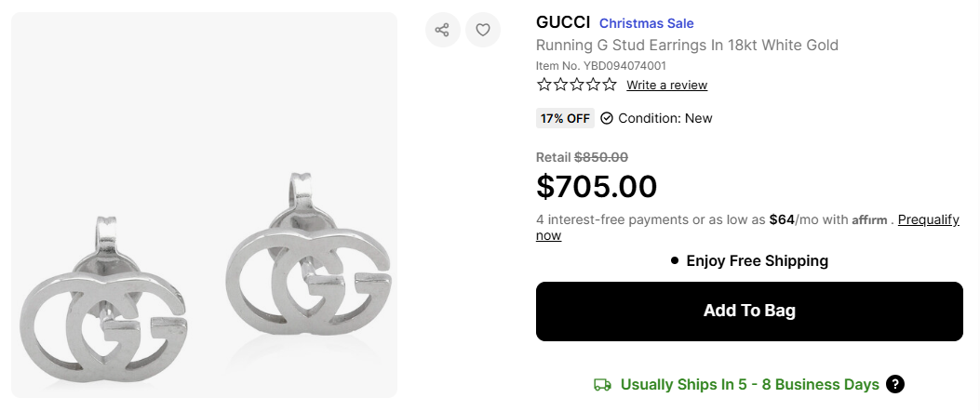Image resolution: width=980 pixels, height=411 pixels.
Task: Open the shipping help question mark icon
Action: point(895,384)
